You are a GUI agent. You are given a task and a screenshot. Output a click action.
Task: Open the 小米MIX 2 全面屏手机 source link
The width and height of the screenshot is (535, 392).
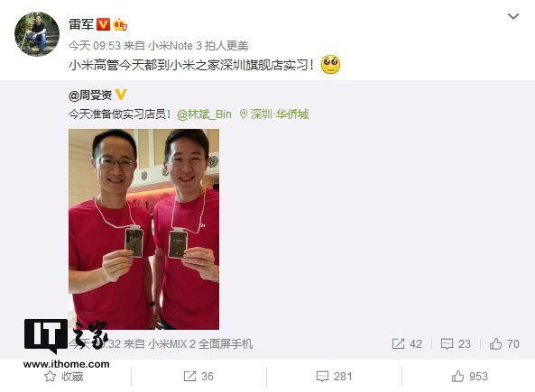[x=200, y=344]
